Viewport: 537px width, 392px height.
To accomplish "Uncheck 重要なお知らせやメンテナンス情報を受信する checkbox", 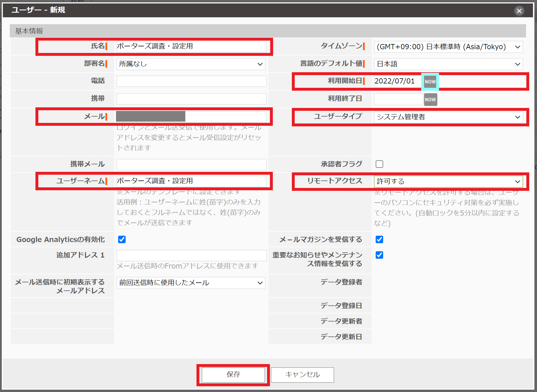I will (x=379, y=255).
